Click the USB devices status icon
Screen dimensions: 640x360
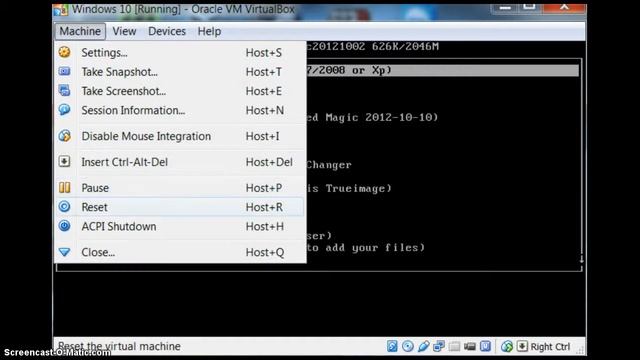click(x=423, y=346)
